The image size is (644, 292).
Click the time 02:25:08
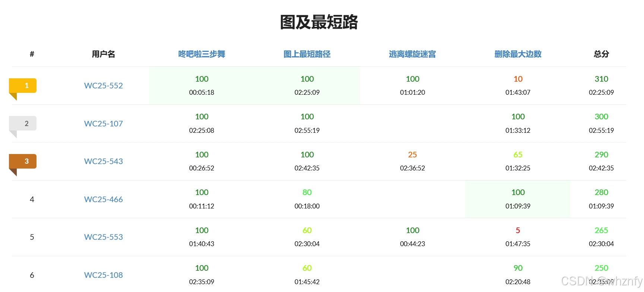pos(202,131)
